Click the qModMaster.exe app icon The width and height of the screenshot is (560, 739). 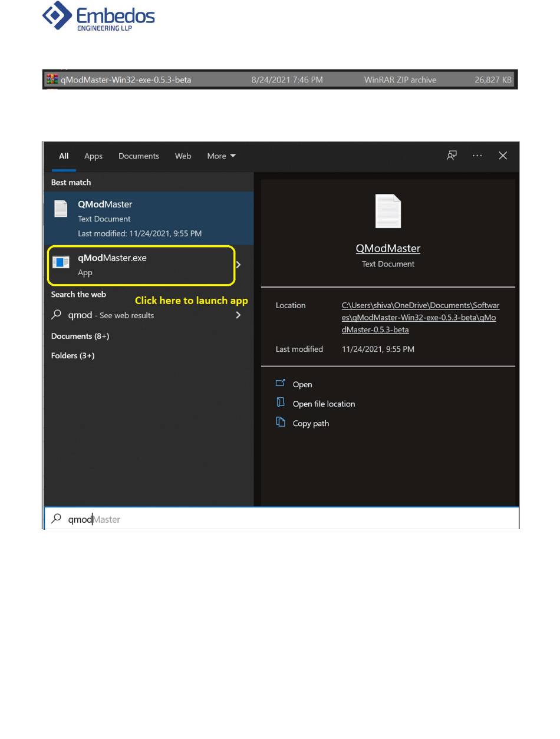(61, 262)
